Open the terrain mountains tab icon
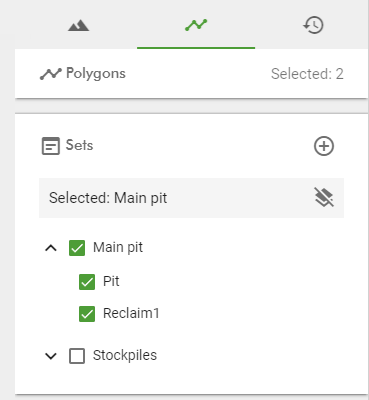 (78, 26)
